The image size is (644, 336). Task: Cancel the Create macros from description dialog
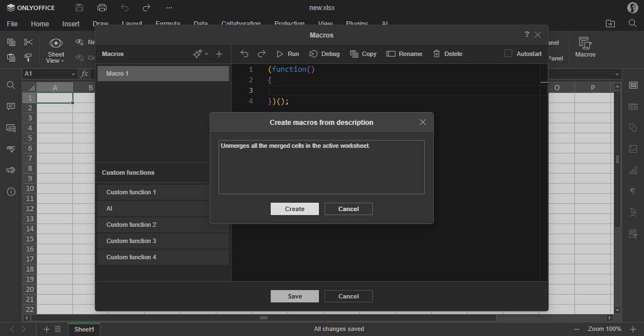[x=348, y=209]
